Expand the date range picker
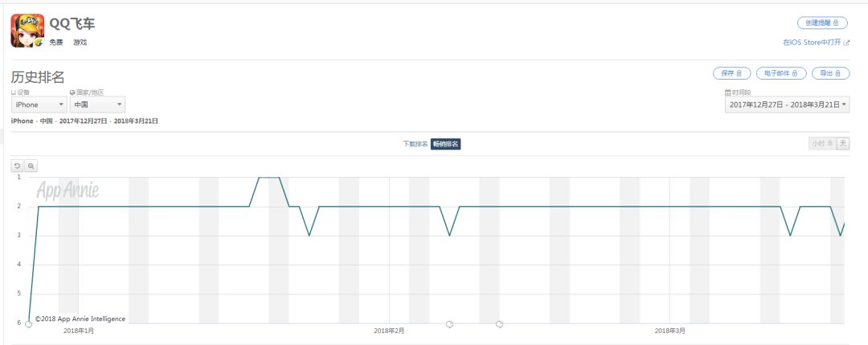 click(787, 105)
